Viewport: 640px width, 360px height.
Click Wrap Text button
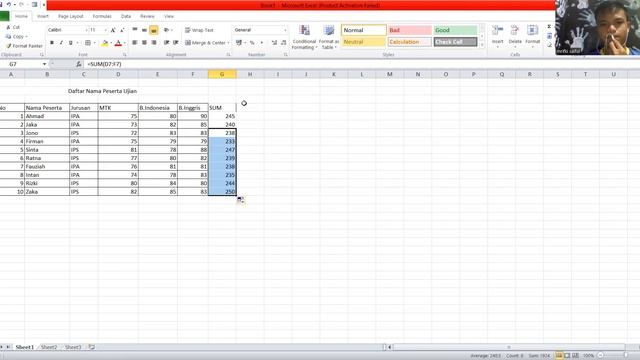(199, 30)
